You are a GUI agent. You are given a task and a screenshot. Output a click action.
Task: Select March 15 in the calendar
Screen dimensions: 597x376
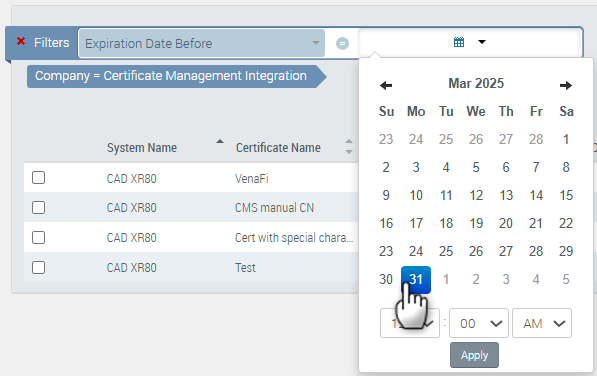click(x=566, y=195)
